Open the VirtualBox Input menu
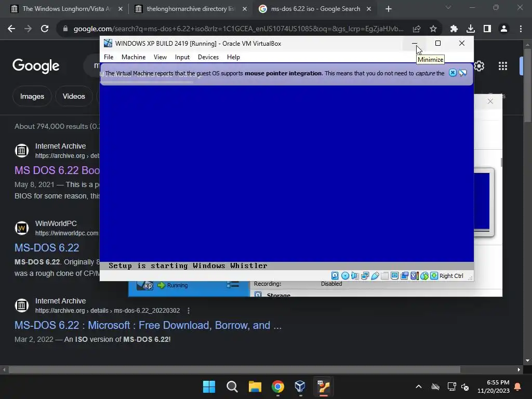The image size is (532, 399). click(182, 57)
